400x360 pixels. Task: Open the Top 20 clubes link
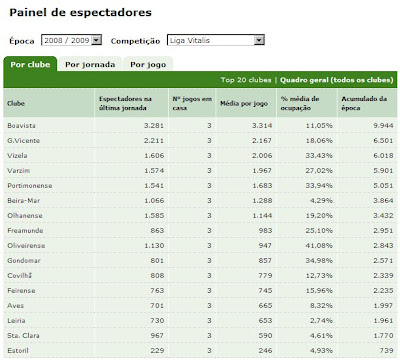[246, 80]
